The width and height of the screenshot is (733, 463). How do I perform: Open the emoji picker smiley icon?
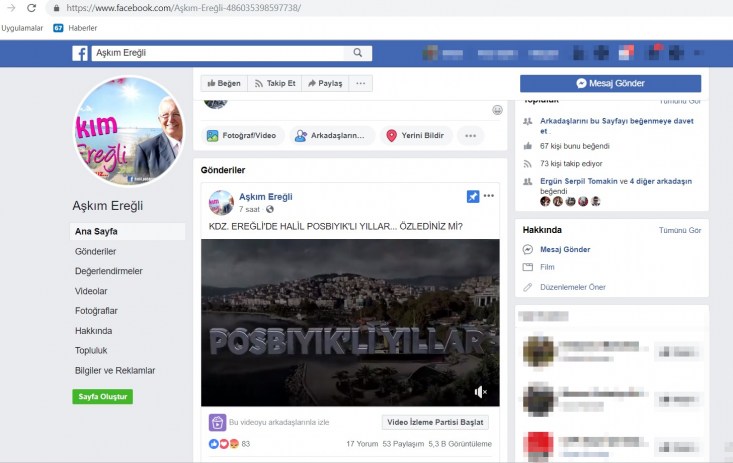pyautogui.click(x=497, y=109)
